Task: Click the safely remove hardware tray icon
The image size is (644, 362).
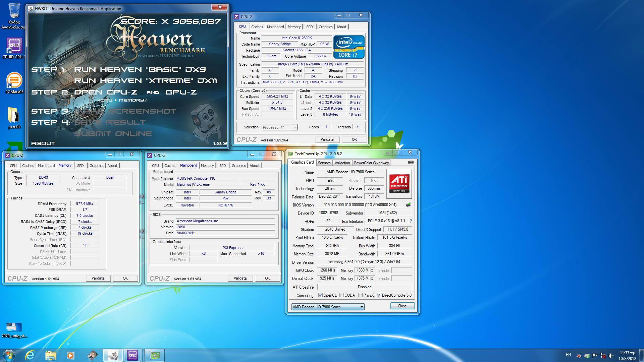Action: click(587, 356)
